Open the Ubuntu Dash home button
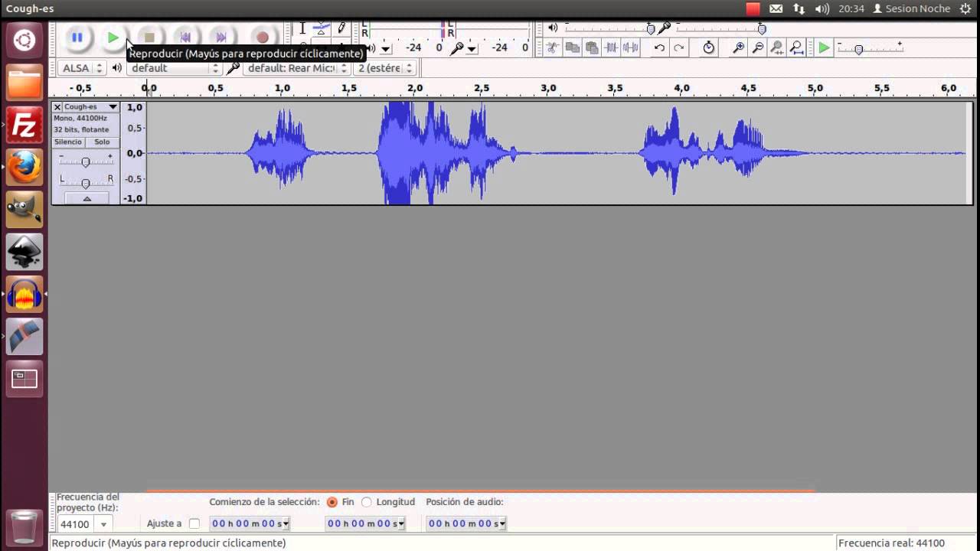 pos(24,40)
